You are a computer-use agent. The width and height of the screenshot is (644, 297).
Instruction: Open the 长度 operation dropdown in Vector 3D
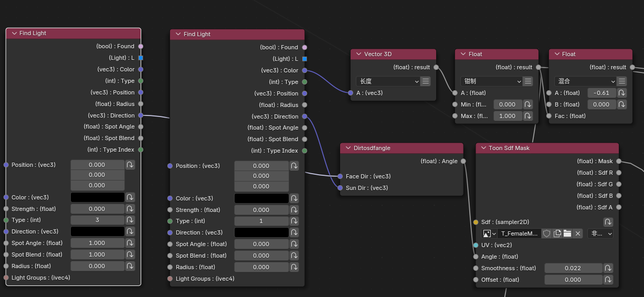pos(387,81)
